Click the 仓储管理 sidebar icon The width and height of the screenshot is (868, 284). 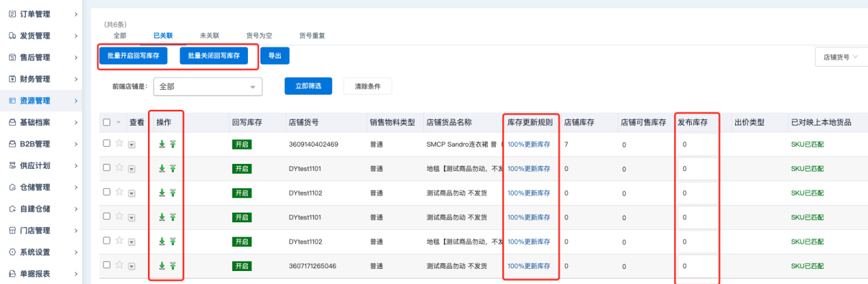(x=12, y=187)
